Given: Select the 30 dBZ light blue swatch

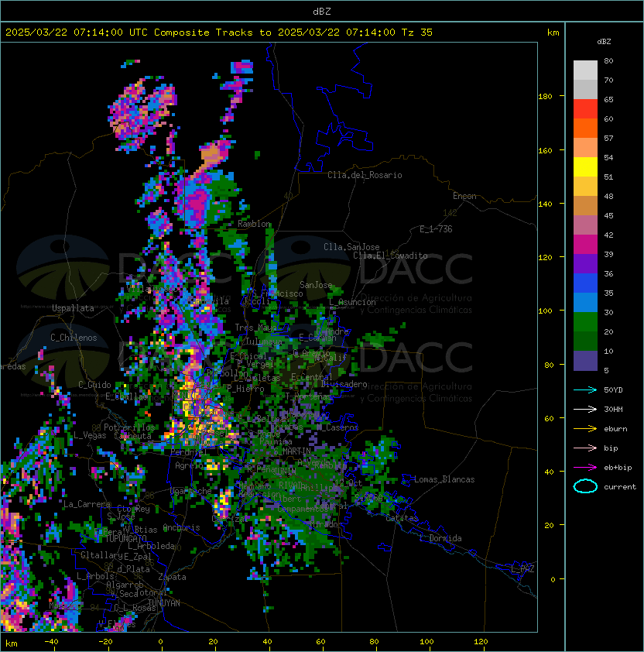Looking at the screenshot, I should (x=585, y=302).
